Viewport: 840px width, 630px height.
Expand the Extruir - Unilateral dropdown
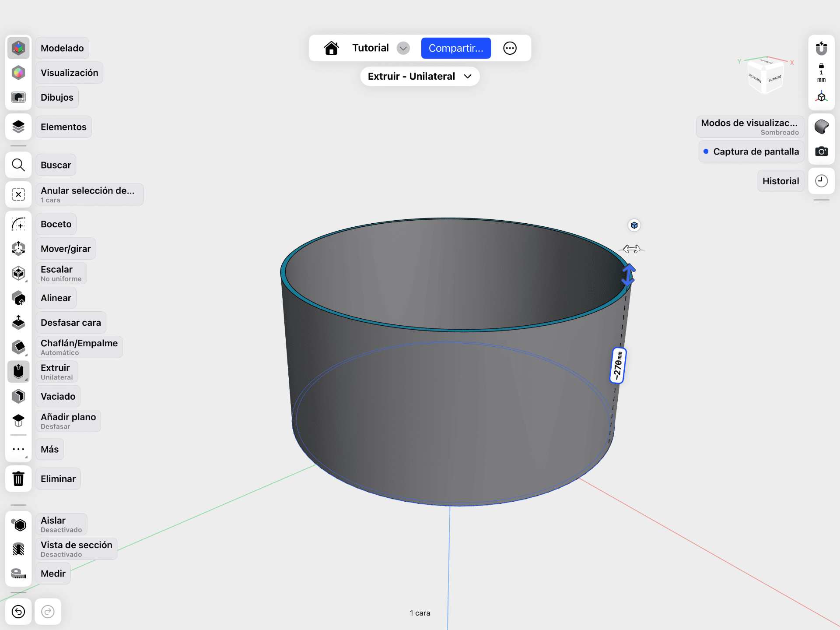click(x=420, y=76)
